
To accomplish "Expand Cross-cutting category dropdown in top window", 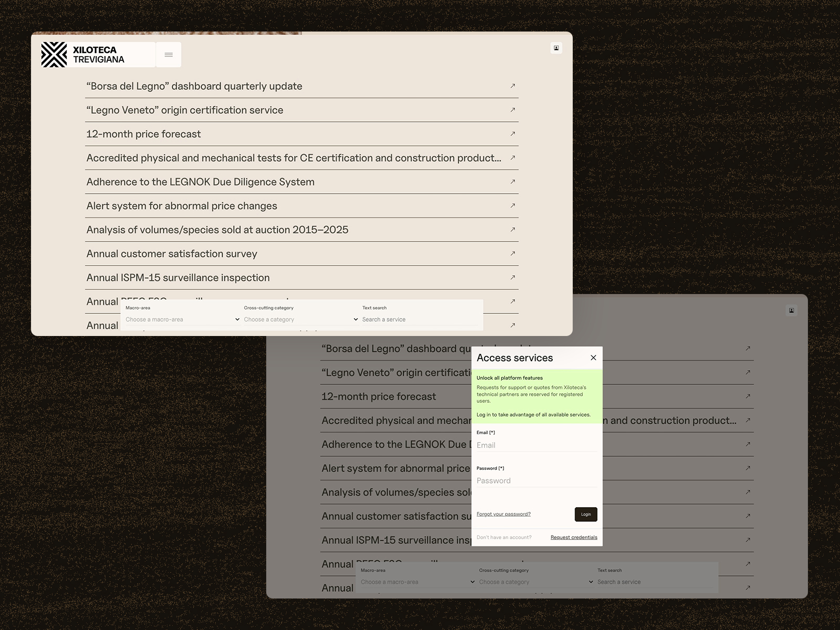I will tap(301, 319).
